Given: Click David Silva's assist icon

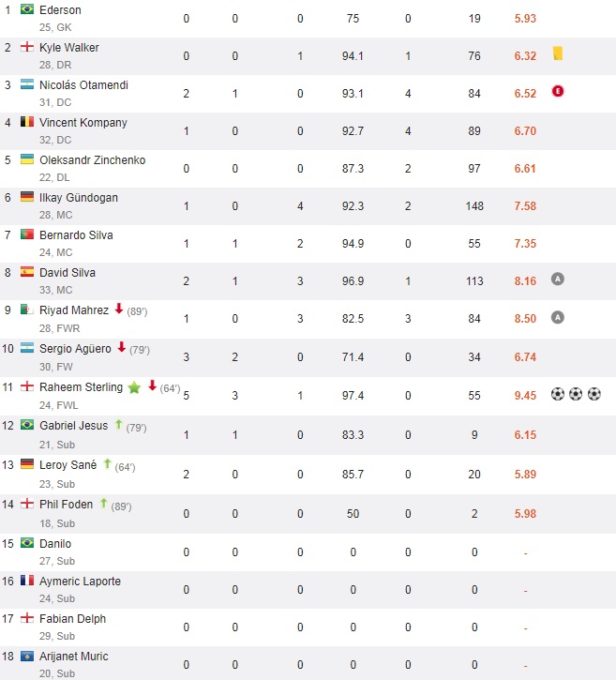Looking at the screenshot, I should click(557, 280).
